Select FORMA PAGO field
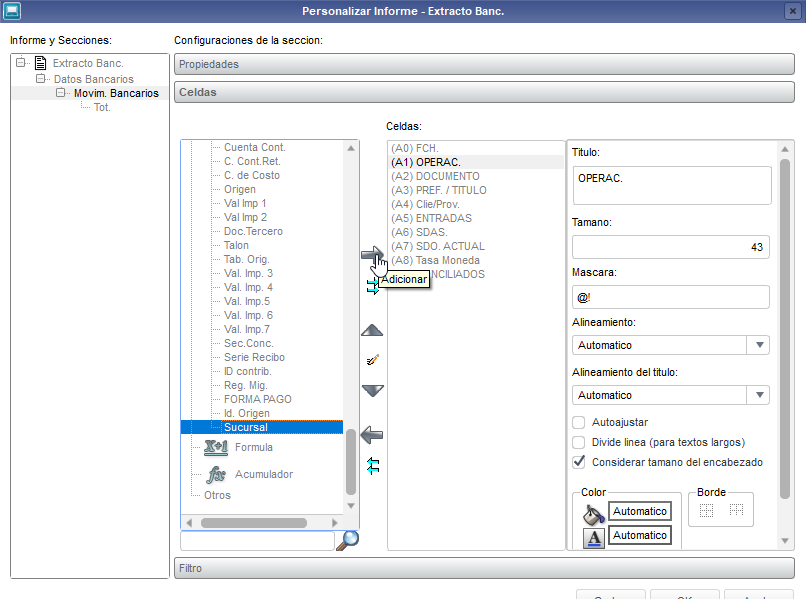 point(258,399)
